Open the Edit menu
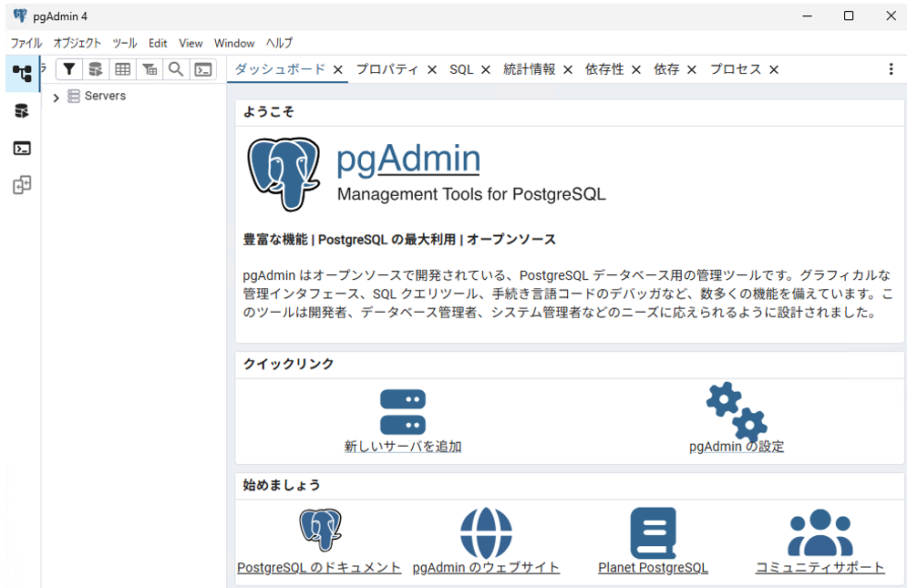This screenshot has width=907, height=588. coord(158,44)
